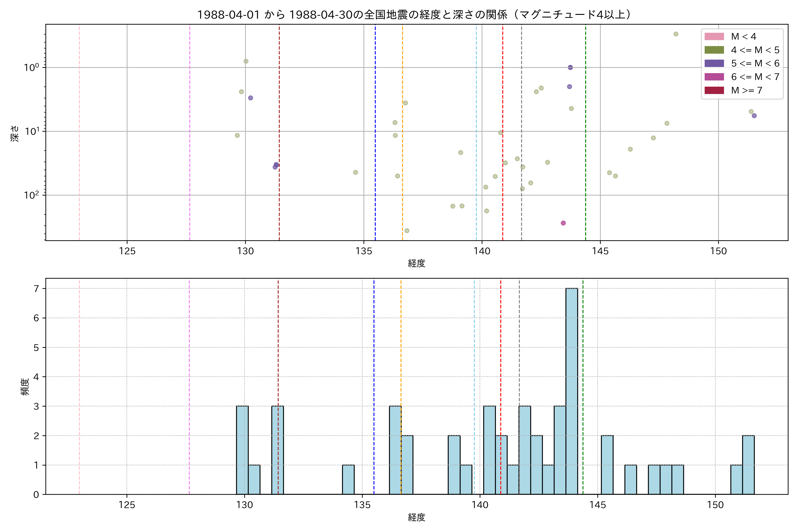Click the purple 5 <= M < 6 swatch
The width and height of the screenshot is (798, 532).
click(714, 63)
